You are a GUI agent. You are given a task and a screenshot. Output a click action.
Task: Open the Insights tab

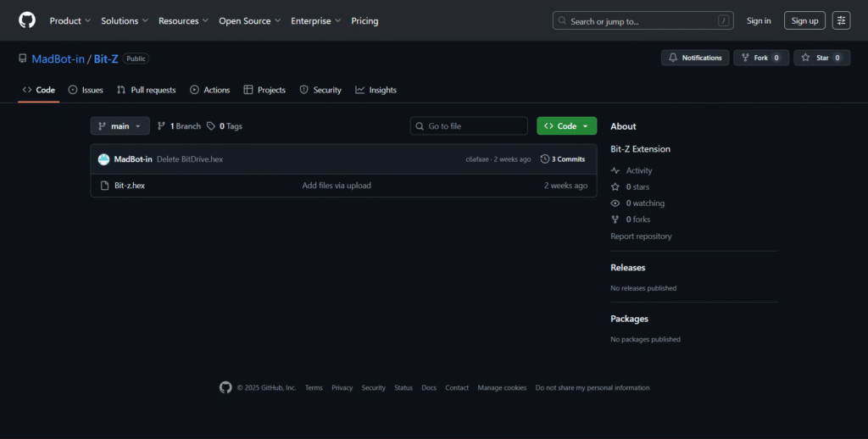point(376,90)
